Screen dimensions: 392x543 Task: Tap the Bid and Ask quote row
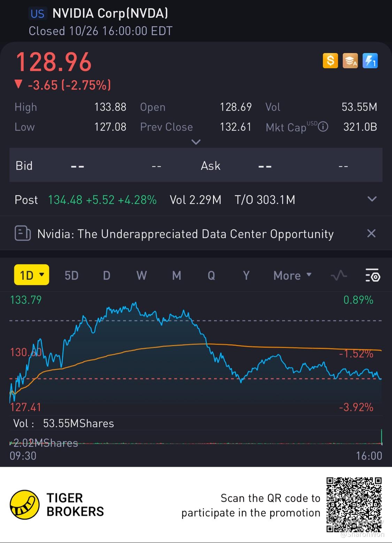tap(196, 165)
